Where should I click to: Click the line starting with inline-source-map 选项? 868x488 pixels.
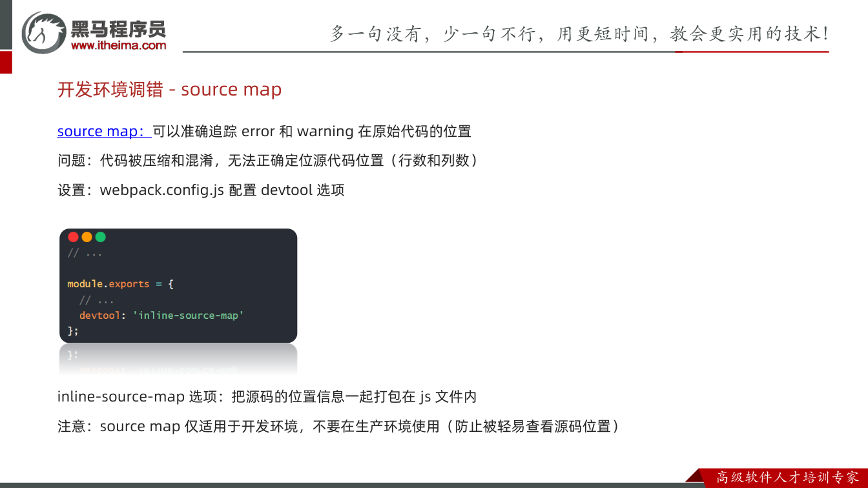click(267, 396)
